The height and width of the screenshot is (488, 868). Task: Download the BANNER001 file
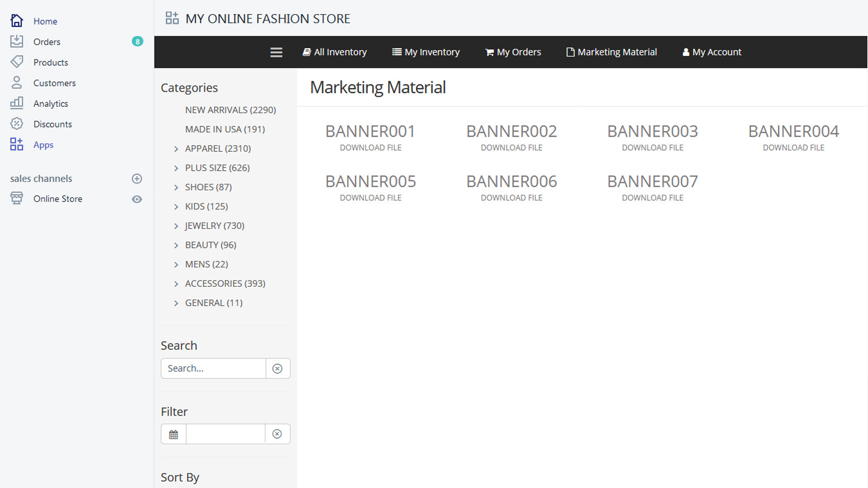point(371,147)
